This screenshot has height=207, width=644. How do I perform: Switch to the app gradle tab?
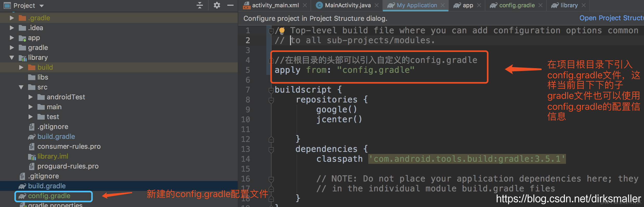tap(468, 5)
